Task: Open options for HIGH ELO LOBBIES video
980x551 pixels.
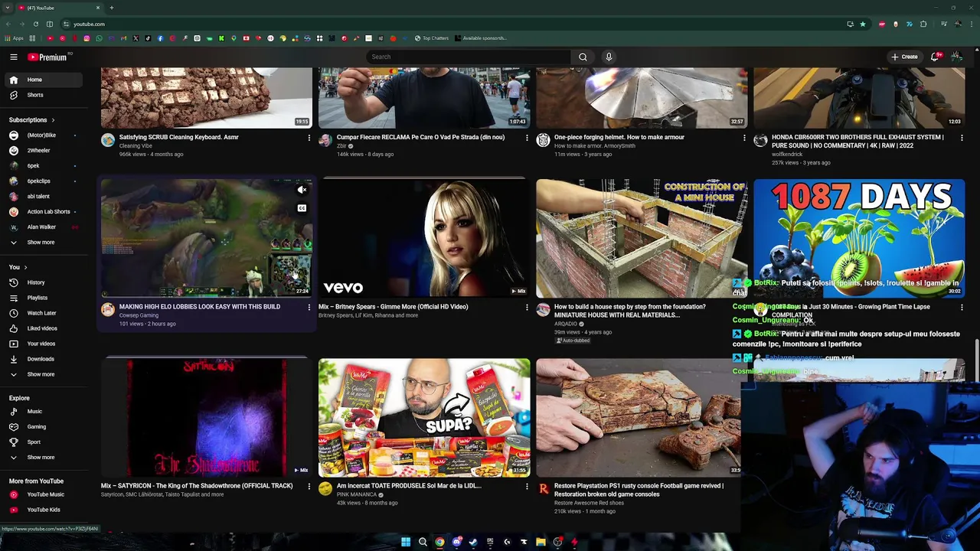Action: coord(309,307)
